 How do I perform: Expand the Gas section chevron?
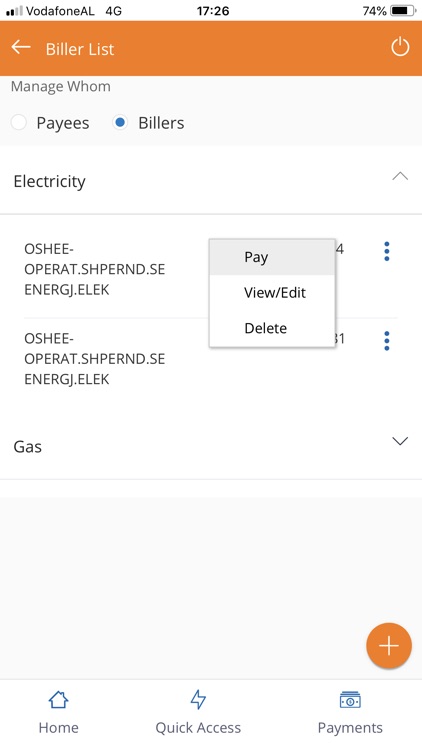pyautogui.click(x=400, y=441)
